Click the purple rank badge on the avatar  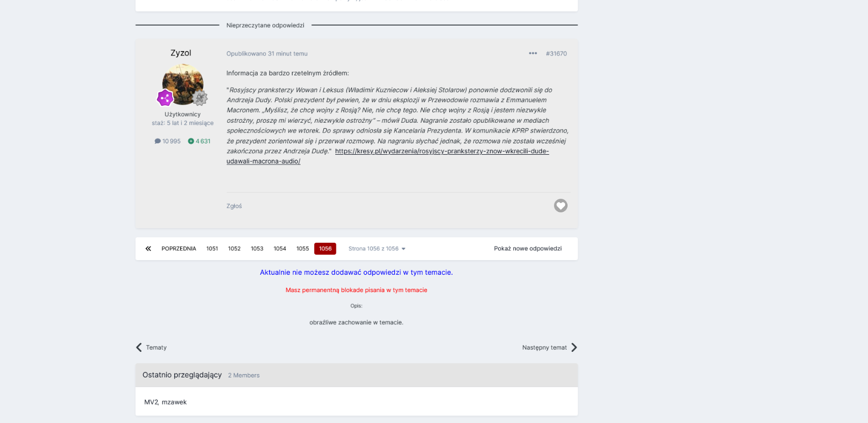coord(165,98)
